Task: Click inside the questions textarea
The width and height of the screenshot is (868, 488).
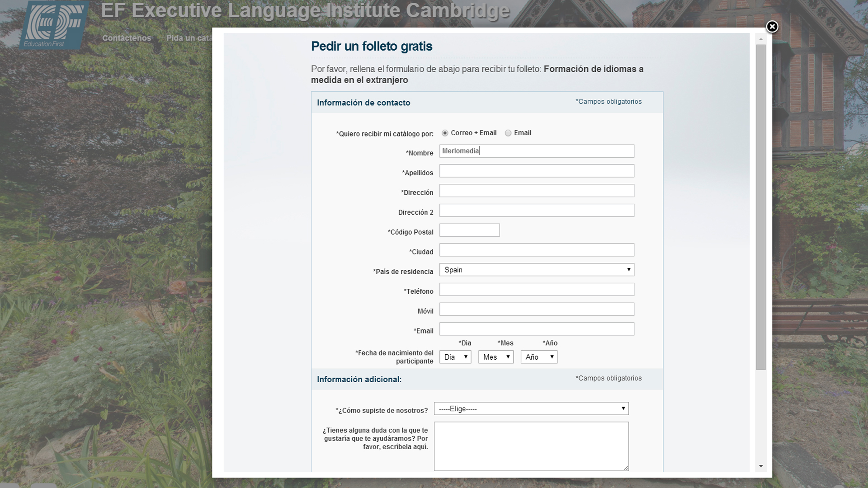Action: coord(531,446)
